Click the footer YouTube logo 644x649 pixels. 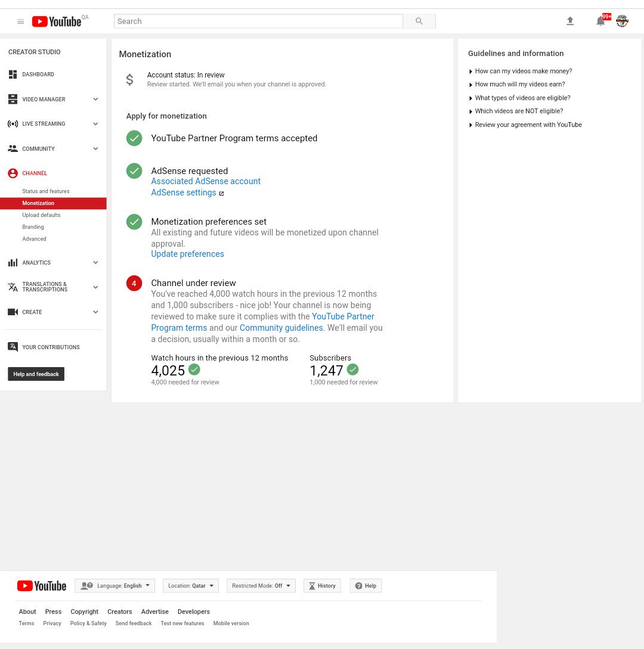[41, 586]
